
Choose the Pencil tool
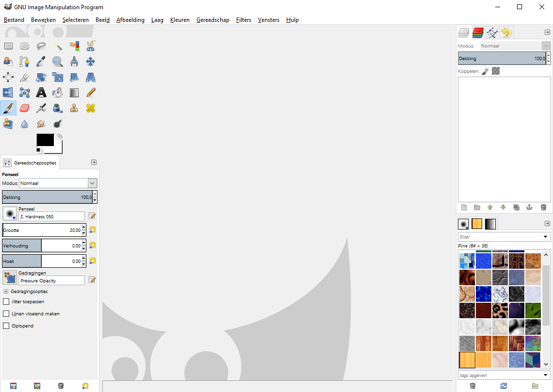(x=90, y=92)
